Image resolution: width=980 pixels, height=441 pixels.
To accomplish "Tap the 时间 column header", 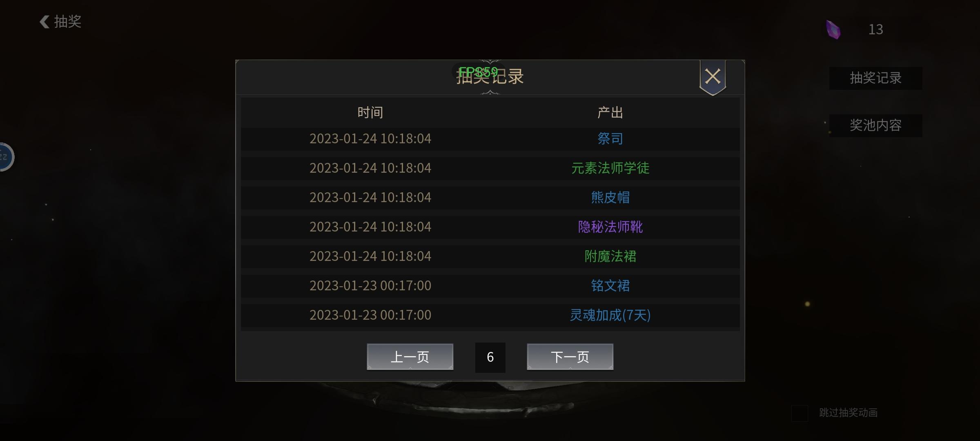I will pos(370,113).
